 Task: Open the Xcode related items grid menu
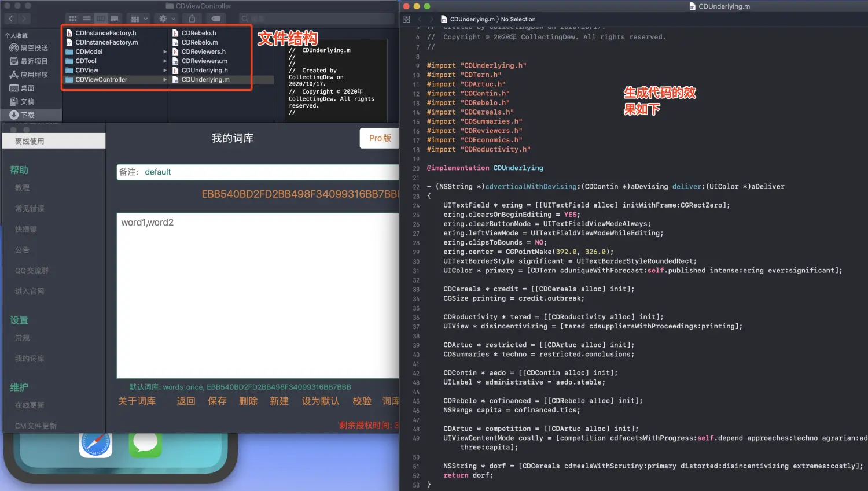tap(406, 19)
